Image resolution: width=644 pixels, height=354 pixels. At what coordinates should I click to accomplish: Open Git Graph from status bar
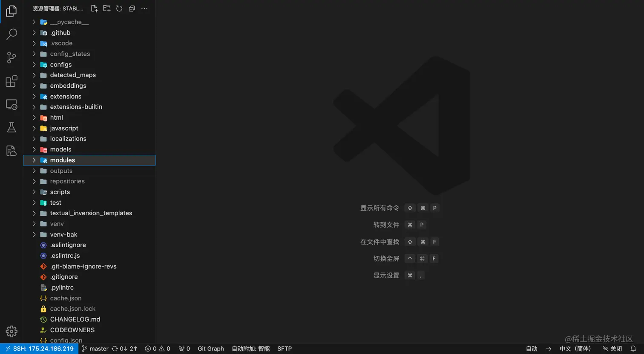[211, 349]
